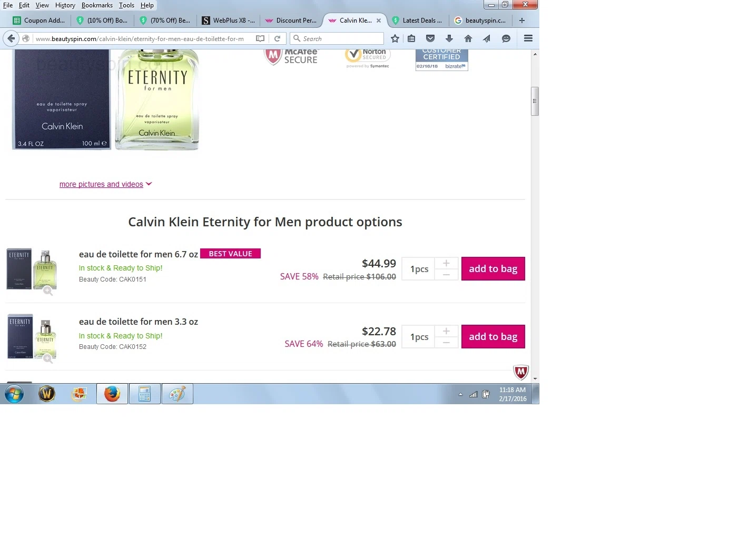The image size is (749, 560).
Task: Add 6.7 oz eau de toilette to bag
Action: pos(493,268)
